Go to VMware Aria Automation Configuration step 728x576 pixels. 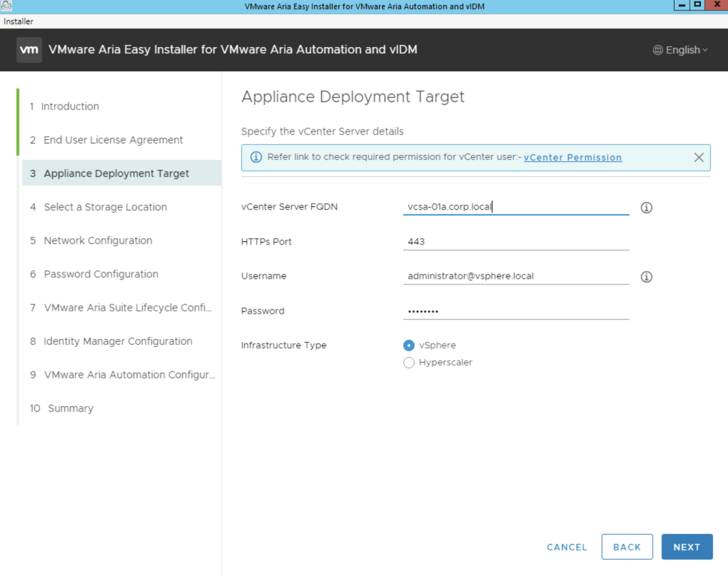pos(121,375)
